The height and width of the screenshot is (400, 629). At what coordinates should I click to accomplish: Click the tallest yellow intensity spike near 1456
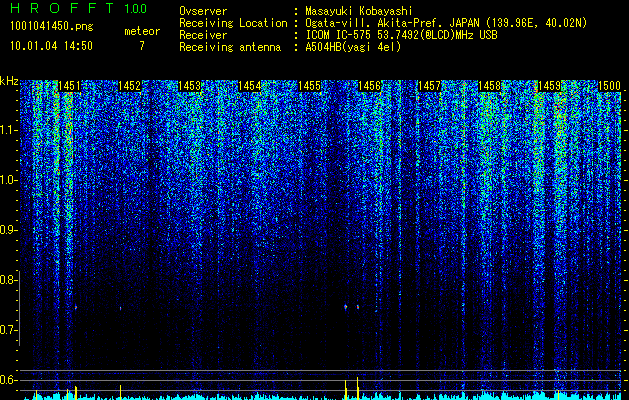point(357,388)
